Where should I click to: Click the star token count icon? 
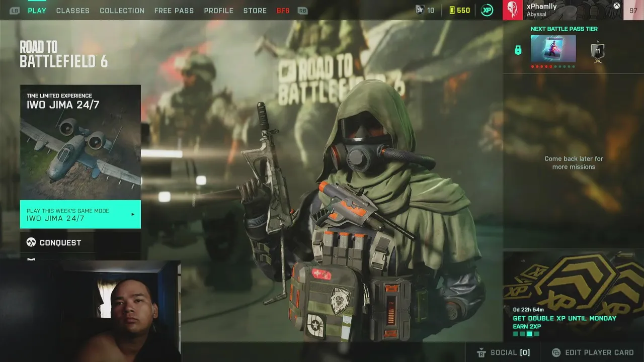[420, 10]
